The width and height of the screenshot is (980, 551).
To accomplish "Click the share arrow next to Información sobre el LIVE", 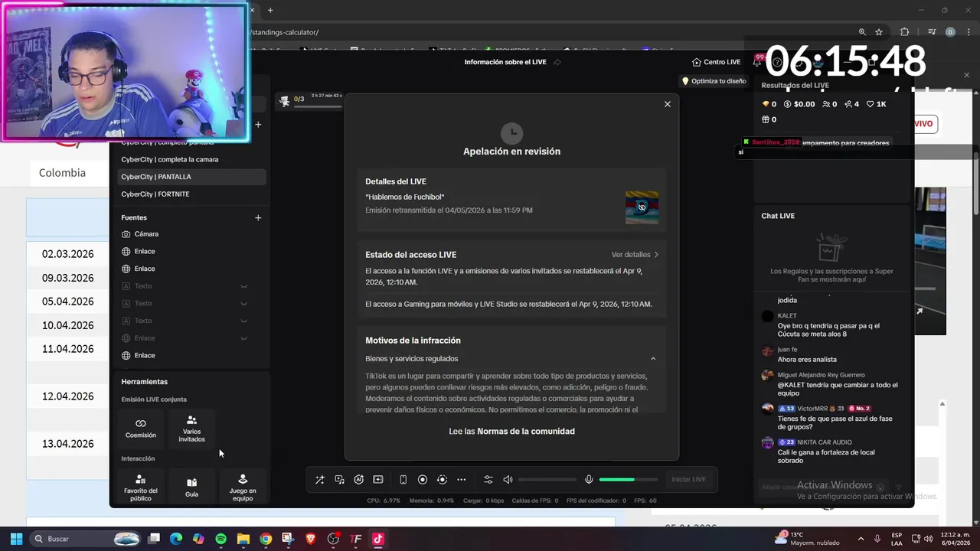I will [x=557, y=62].
